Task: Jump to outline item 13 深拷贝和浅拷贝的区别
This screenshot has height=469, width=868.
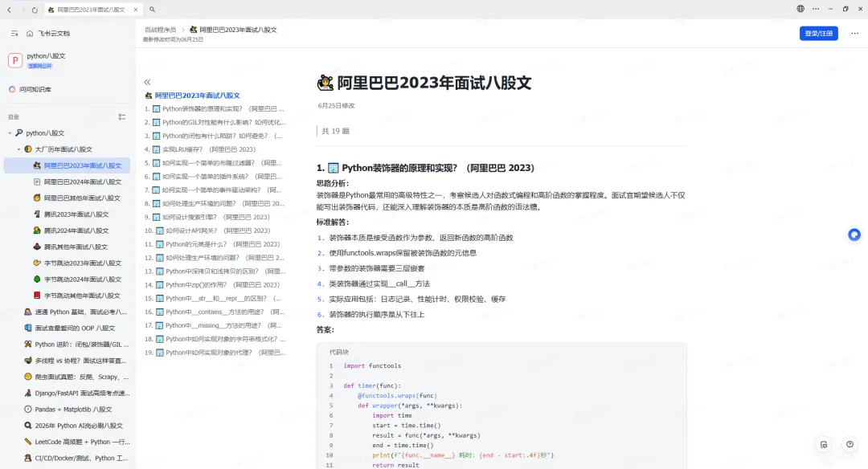Action: (x=225, y=271)
